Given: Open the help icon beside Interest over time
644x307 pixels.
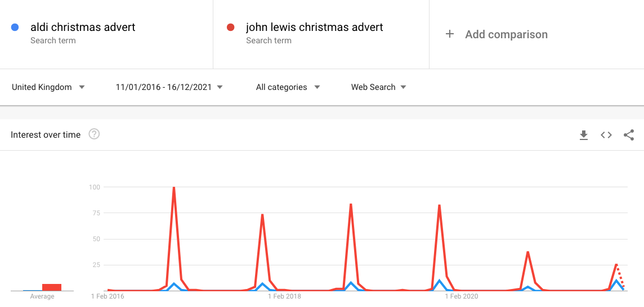Looking at the screenshot, I should tap(95, 134).
